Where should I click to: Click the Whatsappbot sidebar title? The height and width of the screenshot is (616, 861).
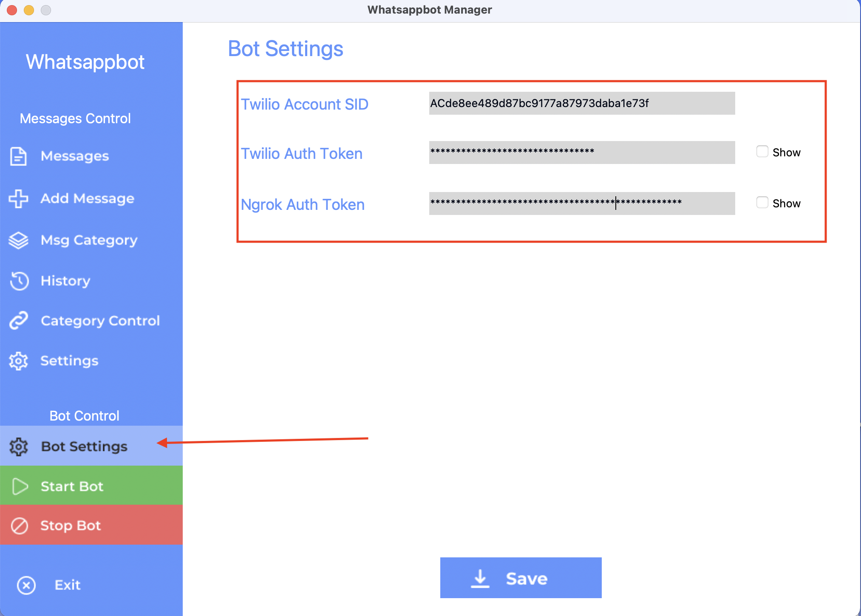85,62
